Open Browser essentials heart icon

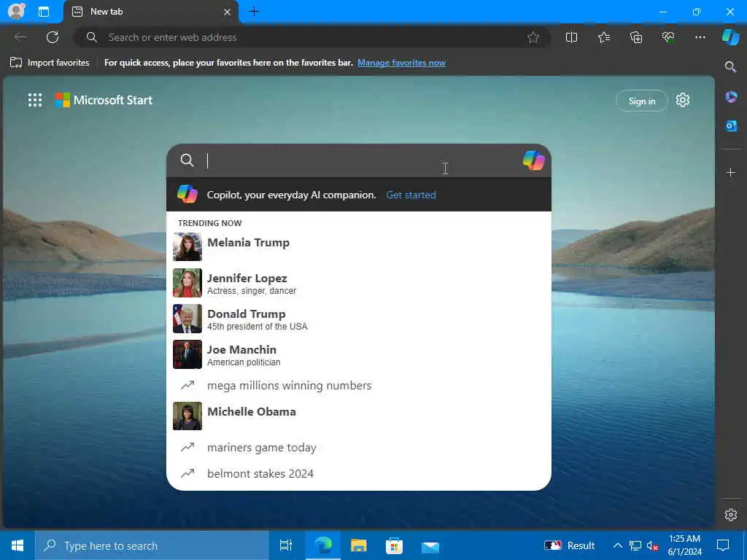(x=668, y=37)
